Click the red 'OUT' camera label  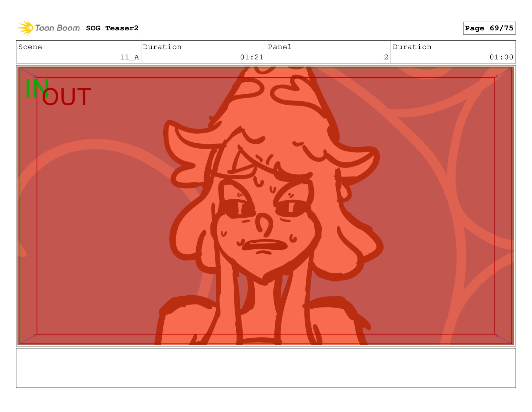66,97
